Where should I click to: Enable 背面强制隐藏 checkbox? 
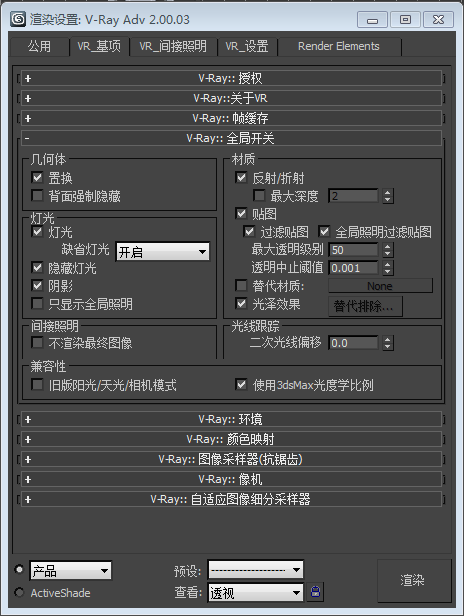pyautogui.click(x=37, y=195)
